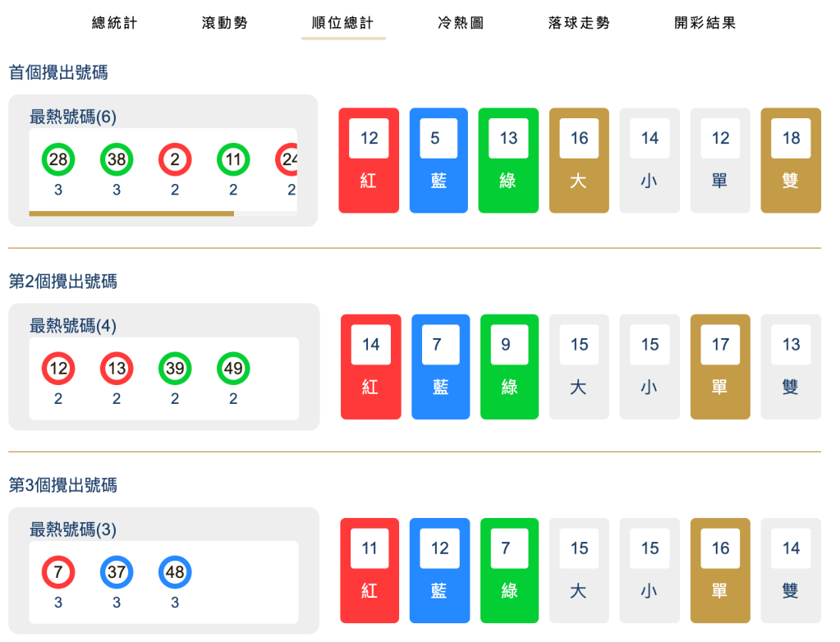Click the 藍 card showing 12 in third row
This screenshot has height=642, width=840.
click(439, 570)
